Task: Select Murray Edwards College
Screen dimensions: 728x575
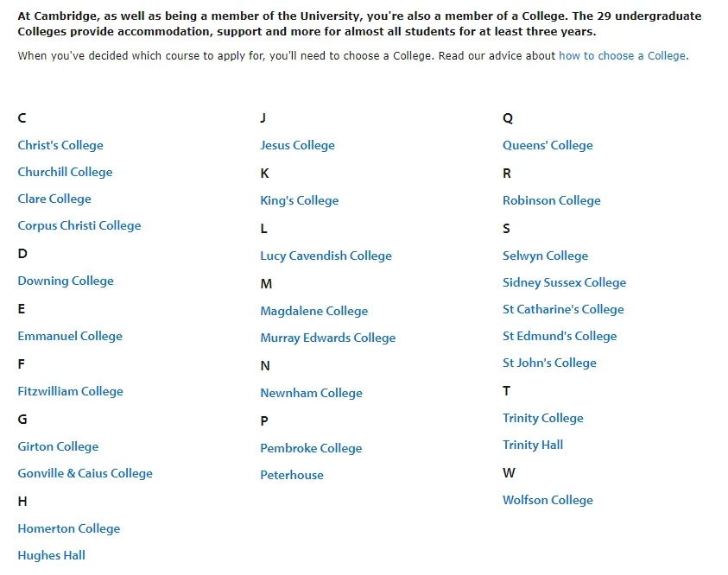Action: pyautogui.click(x=327, y=338)
